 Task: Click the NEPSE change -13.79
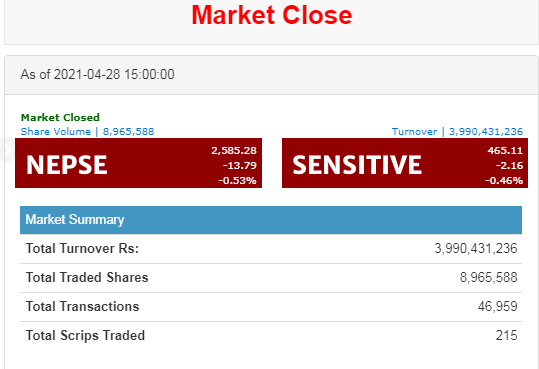(240, 165)
